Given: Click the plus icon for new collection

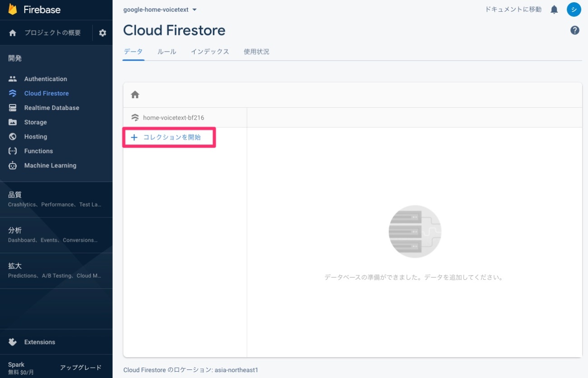Looking at the screenshot, I should coord(134,137).
